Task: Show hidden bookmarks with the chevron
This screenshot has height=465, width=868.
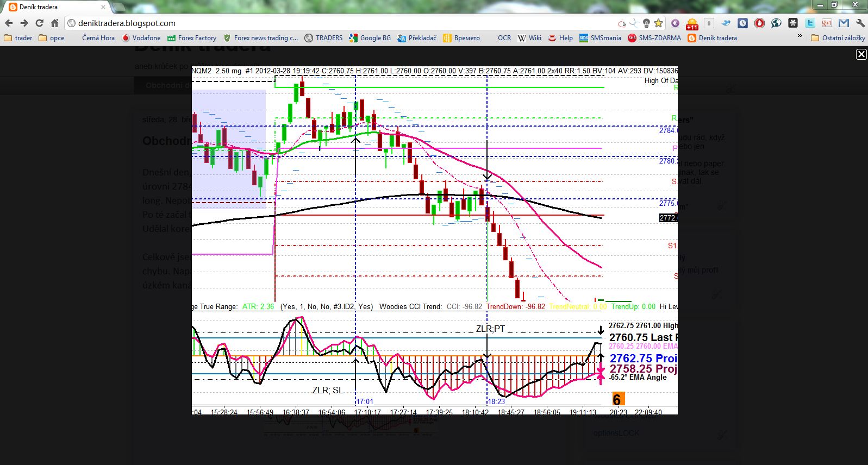Action: [x=800, y=36]
